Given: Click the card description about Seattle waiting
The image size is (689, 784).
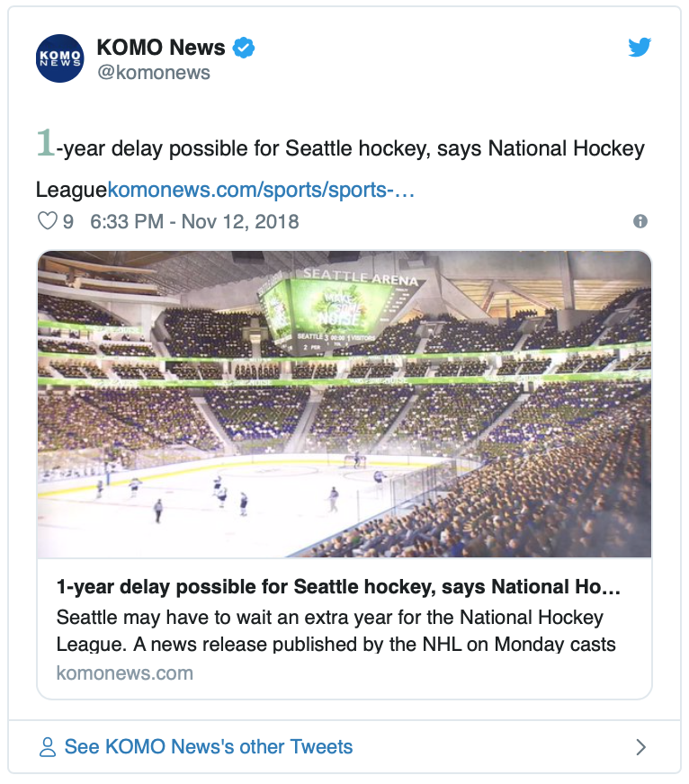Looking at the screenshot, I should click(336, 631).
